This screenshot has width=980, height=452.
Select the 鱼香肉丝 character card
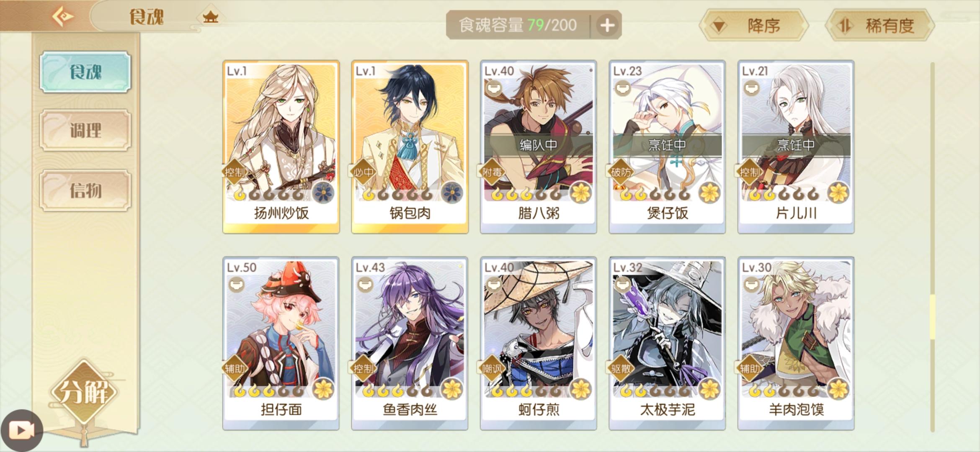[410, 343]
